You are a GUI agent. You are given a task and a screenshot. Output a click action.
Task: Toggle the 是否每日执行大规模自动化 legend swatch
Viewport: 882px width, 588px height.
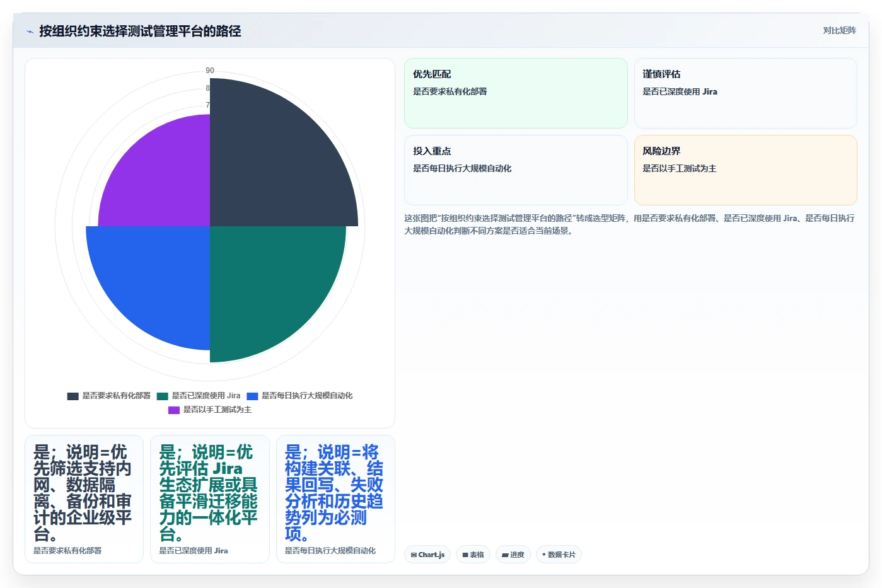point(252,396)
